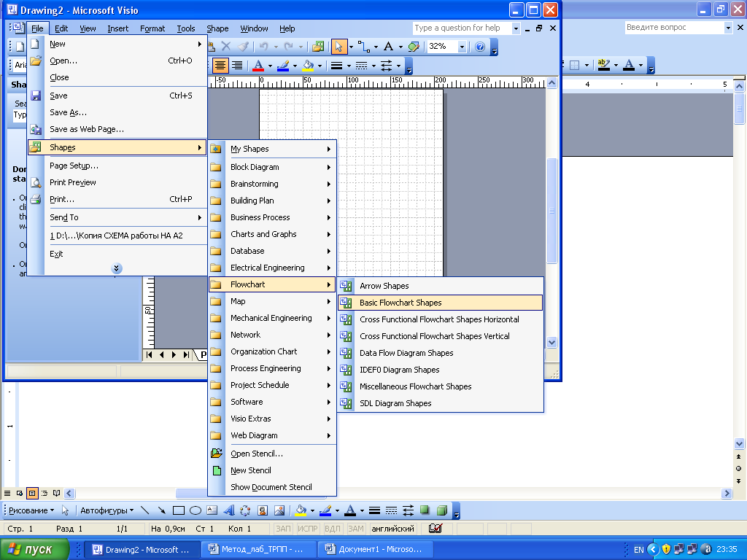Click in Type a question for help field

(462, 28)
